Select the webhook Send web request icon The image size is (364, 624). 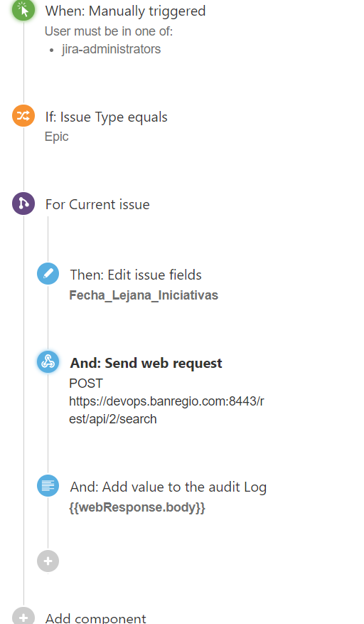(48, 361)
